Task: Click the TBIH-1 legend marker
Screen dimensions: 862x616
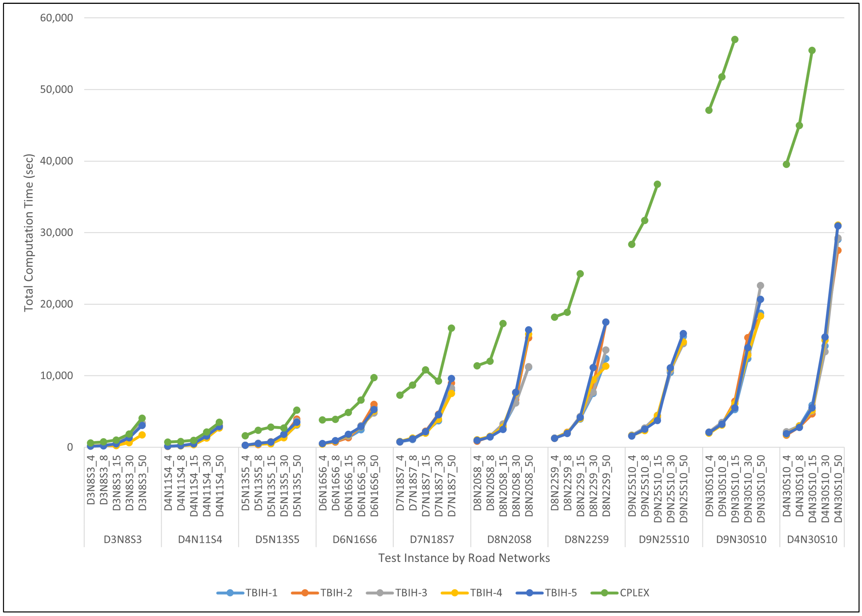Action: point(230,593)
